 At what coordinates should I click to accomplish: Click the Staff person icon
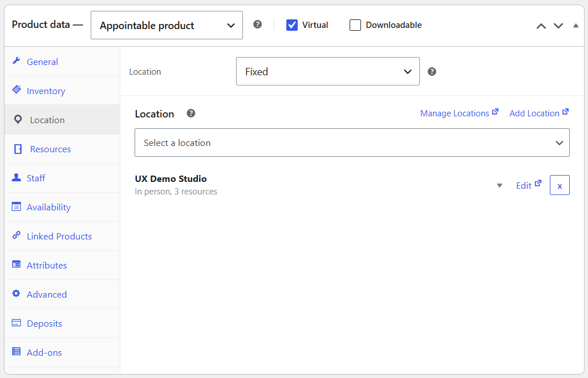pyautogui.click(x=16, y=177)
